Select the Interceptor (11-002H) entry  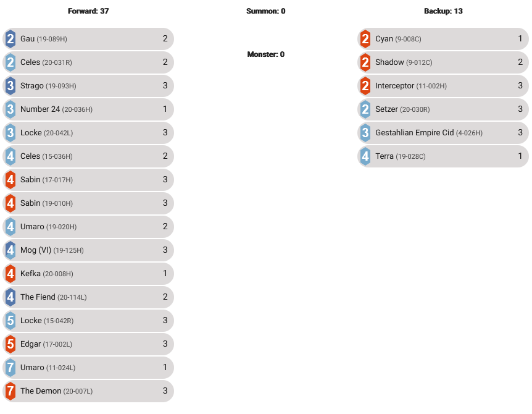443,86
